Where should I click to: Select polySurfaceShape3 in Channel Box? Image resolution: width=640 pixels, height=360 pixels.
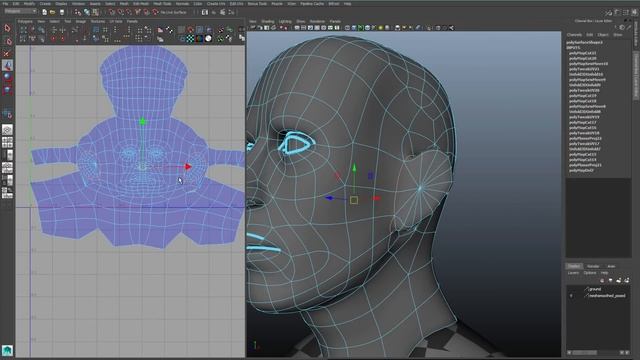click(x=584, y=42)
